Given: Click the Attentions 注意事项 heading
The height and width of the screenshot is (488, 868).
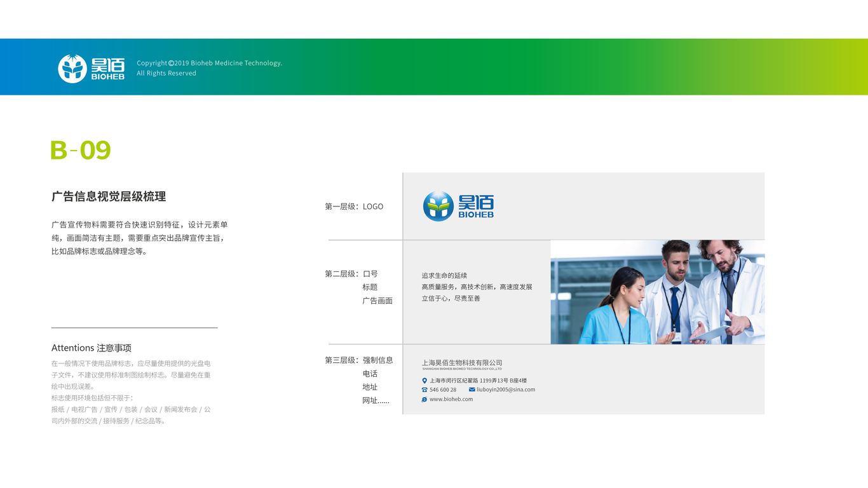Looking at the screenshot, I should [x=92, y=348].
